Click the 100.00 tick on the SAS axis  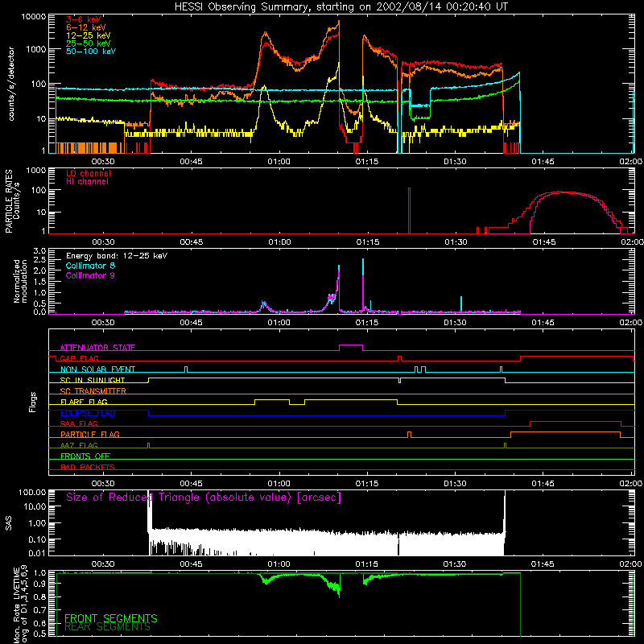[x=32, y=493]
